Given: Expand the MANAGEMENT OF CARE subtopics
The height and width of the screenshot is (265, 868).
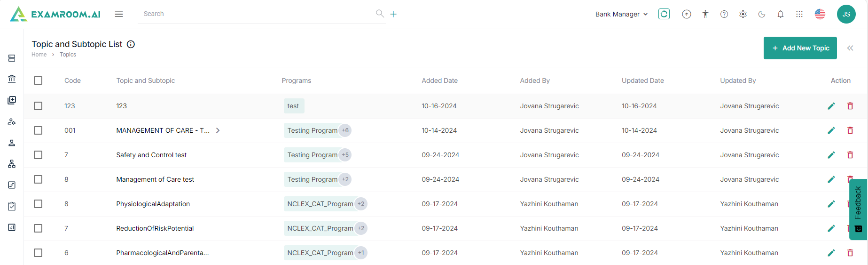Looking at the screenshot, I should (x=218, y=130).
